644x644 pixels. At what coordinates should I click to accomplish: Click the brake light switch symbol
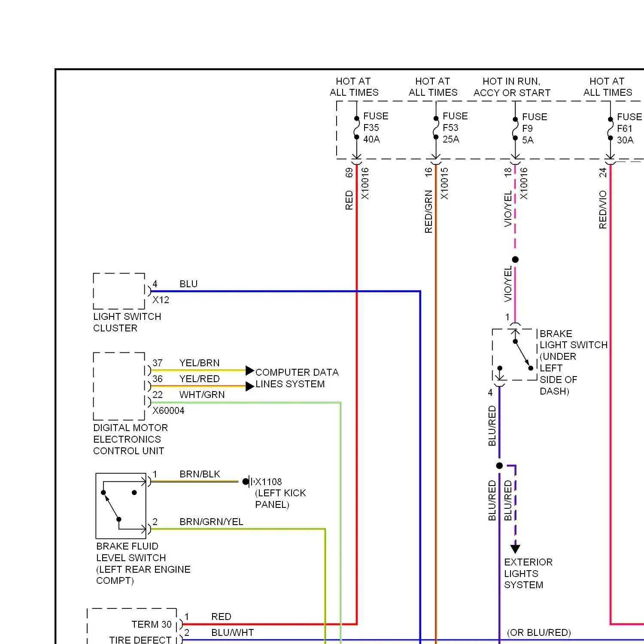[515, 355]
